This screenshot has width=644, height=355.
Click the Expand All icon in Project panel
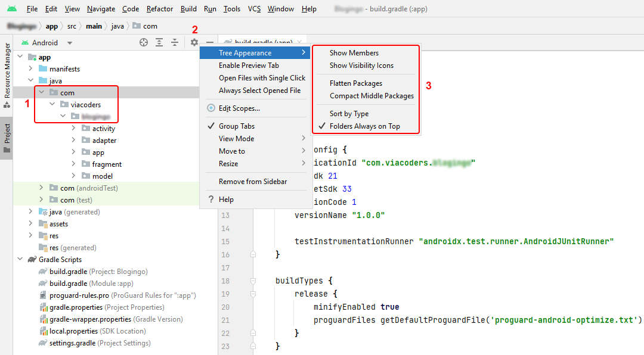[159, 42]
